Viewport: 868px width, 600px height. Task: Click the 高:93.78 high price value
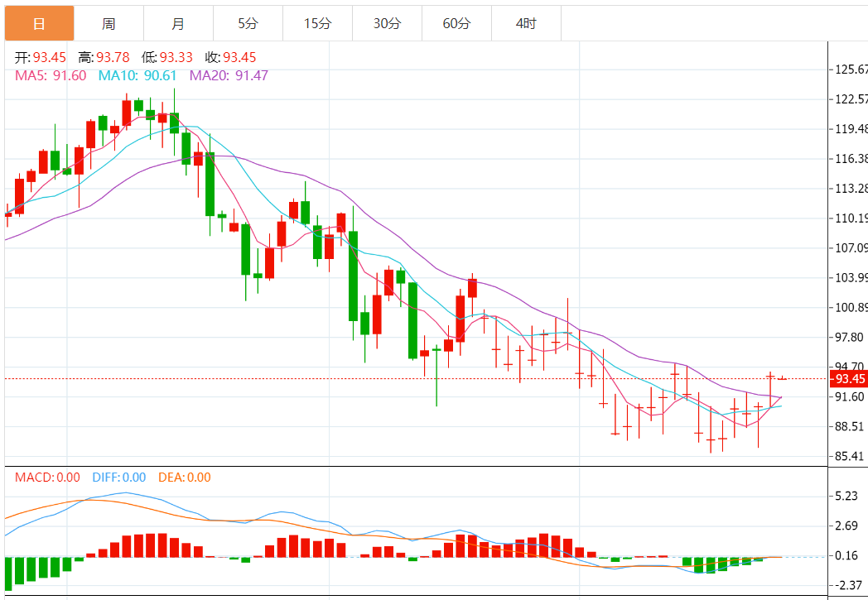point(104,57)
